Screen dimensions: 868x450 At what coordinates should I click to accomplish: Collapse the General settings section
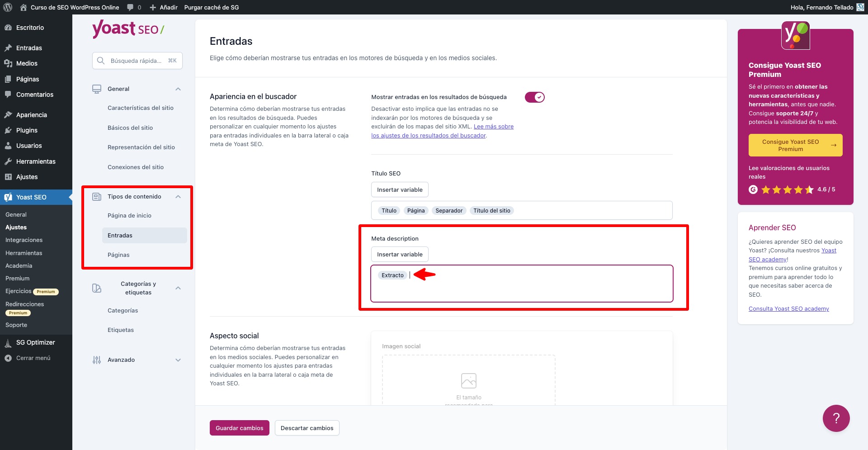click(178, 89)
